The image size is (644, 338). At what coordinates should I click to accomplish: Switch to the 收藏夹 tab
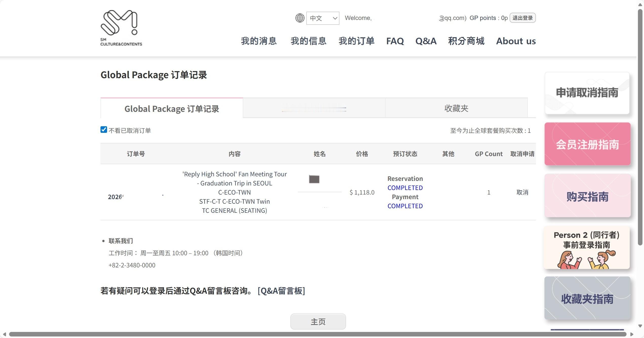pyautogui.click(x=456, y=108)
